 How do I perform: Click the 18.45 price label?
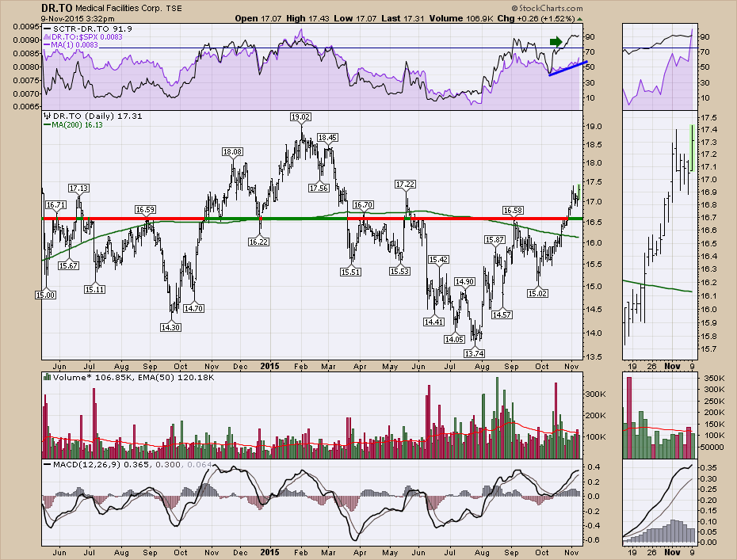point(327,138)
